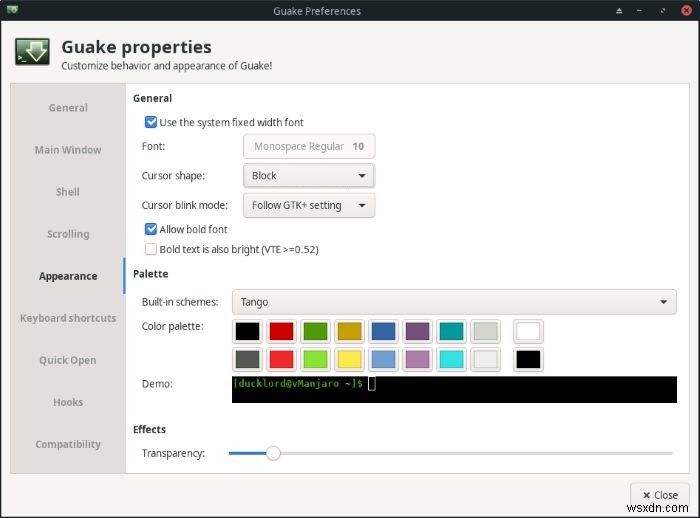
Task: Switch to the Quick Open tab
Action: pyautogui.click(x=68, y=360)
